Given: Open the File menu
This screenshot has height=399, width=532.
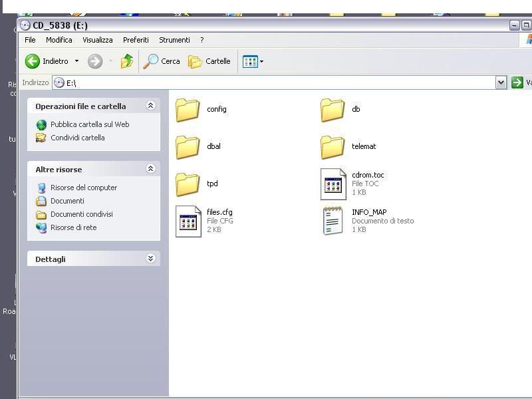Looking at the screenshot, I should [x=30, y=40].
